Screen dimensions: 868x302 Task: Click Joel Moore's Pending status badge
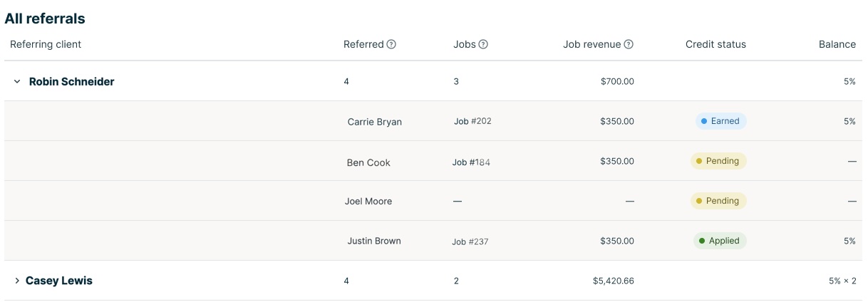(718, 201)
